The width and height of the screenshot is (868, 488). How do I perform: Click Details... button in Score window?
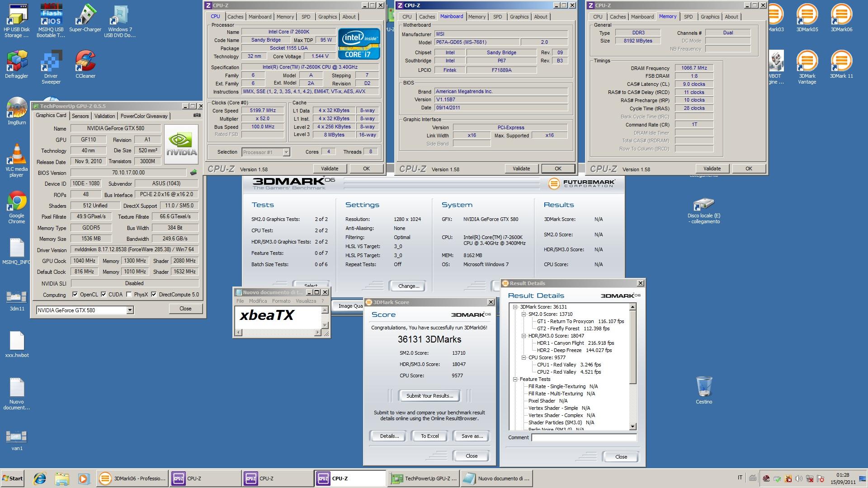(389, 436)
